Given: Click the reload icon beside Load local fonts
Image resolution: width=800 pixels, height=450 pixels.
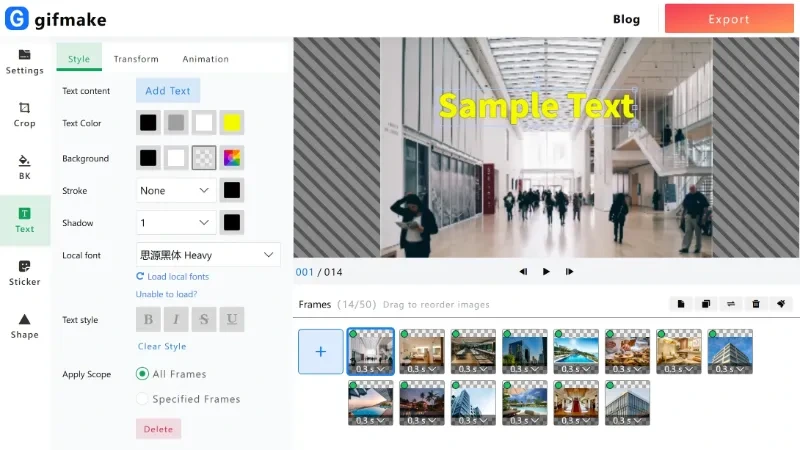Looking at the screenshot, I should [140, 276].
